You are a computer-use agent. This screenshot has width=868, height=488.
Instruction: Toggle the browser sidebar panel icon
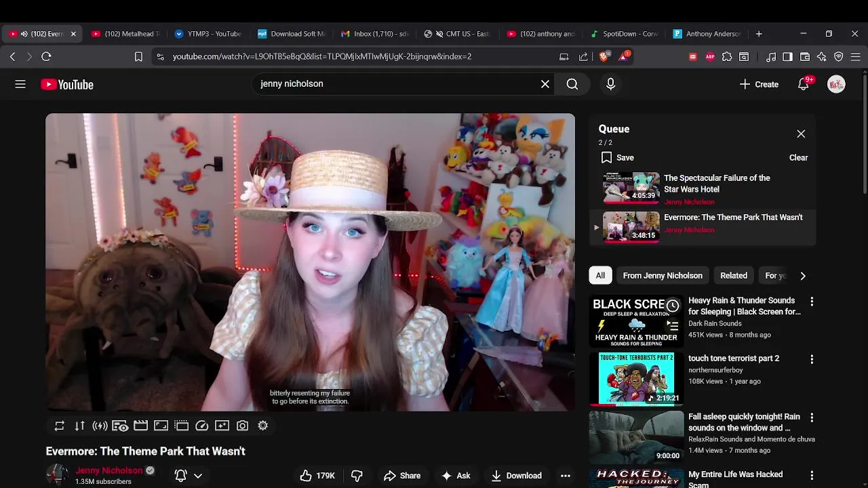coord(788,57)
